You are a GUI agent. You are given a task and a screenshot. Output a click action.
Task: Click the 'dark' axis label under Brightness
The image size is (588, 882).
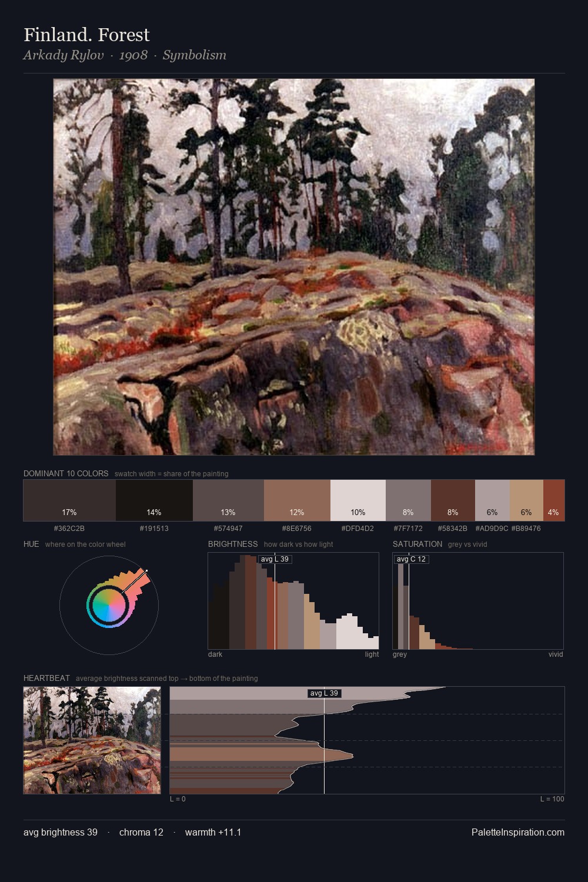(x=215, y=654)
